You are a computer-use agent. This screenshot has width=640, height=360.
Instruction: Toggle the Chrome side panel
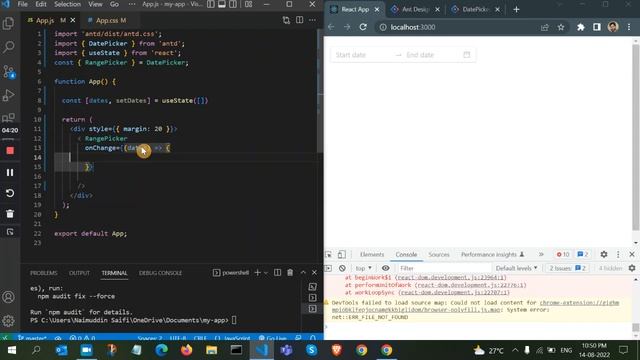point(597,27)
